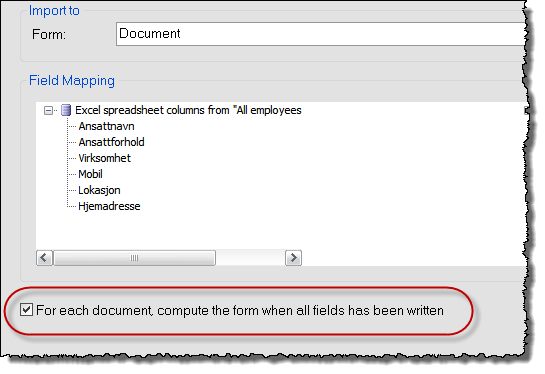Viewport: 545px width, 374px height.
Task: Click the left arrow of the horizontal scrollbar
Action: (x=44, y=258)
